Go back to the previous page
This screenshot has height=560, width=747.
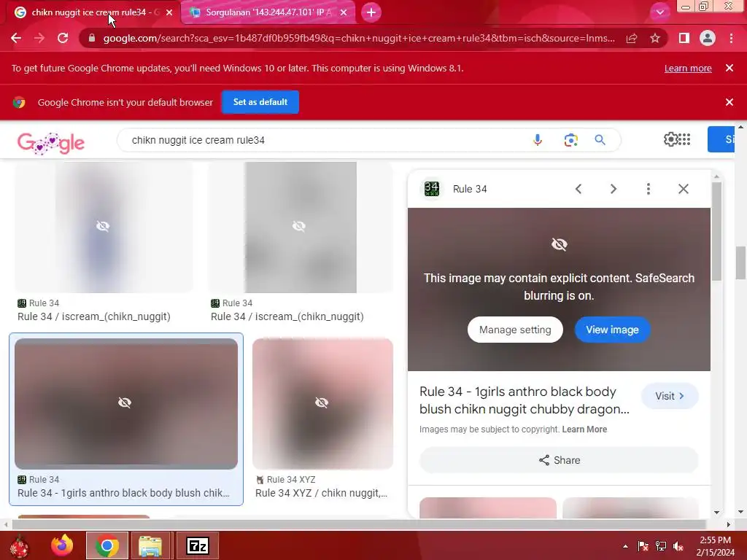pyautogui.click(x=16, y=38)
